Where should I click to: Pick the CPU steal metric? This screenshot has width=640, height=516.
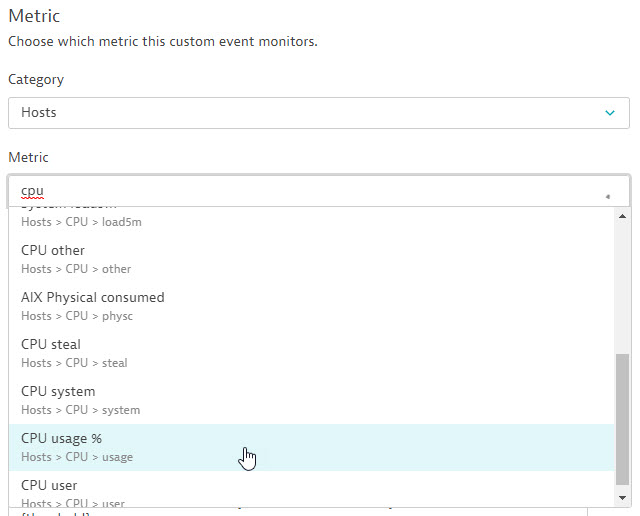[51, 345]
